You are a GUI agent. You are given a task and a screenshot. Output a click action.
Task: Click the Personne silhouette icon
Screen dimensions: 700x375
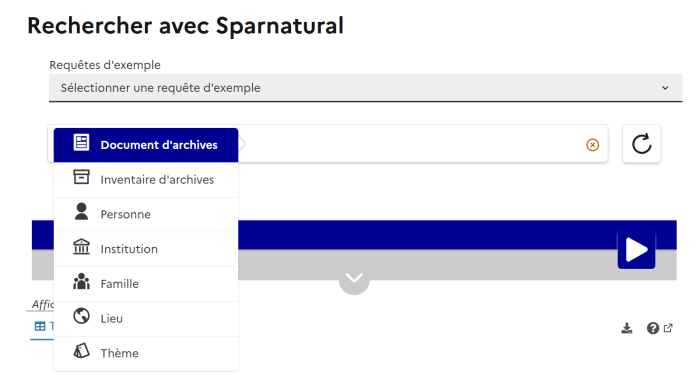(81, 212)
